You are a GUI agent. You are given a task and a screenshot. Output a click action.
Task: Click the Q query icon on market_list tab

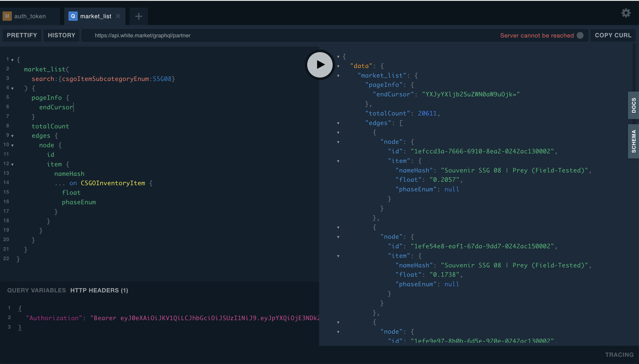[x=73, y=16]
